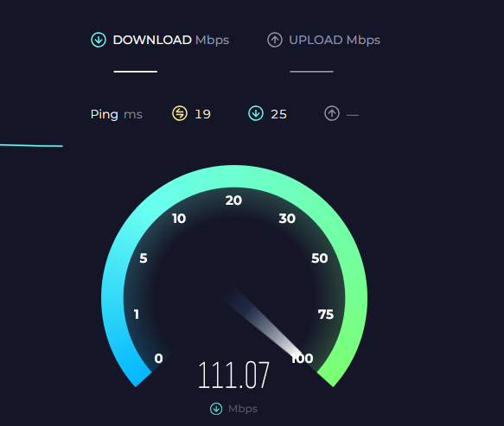Click the yellow idle ping icon
The height and width of the screenshot is (426, 504).
pos(180,113)
